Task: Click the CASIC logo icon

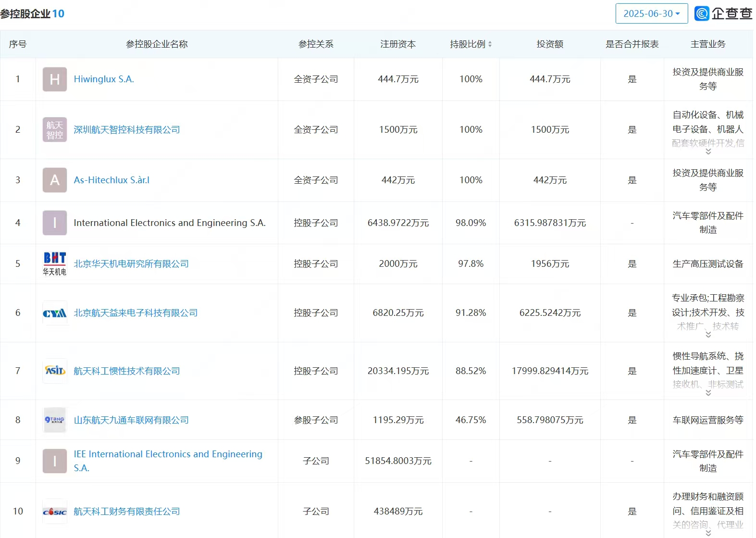Action: pyautogui.click(x=55, y=512)
